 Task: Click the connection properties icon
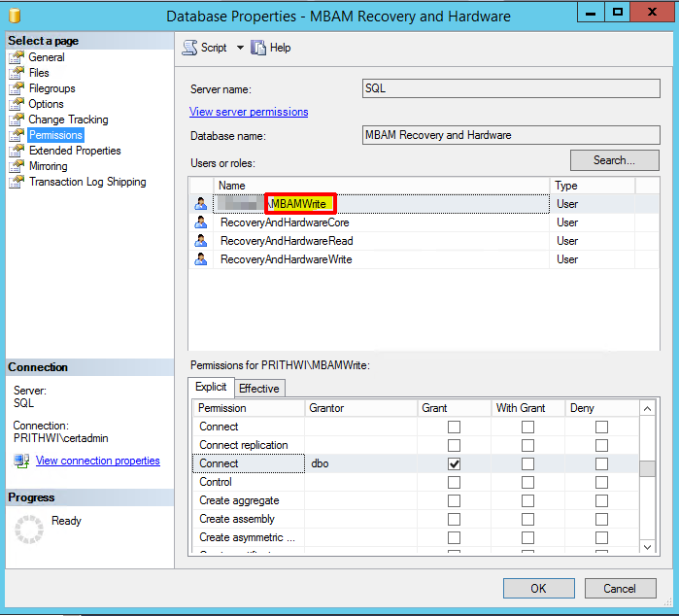(21, 461)
